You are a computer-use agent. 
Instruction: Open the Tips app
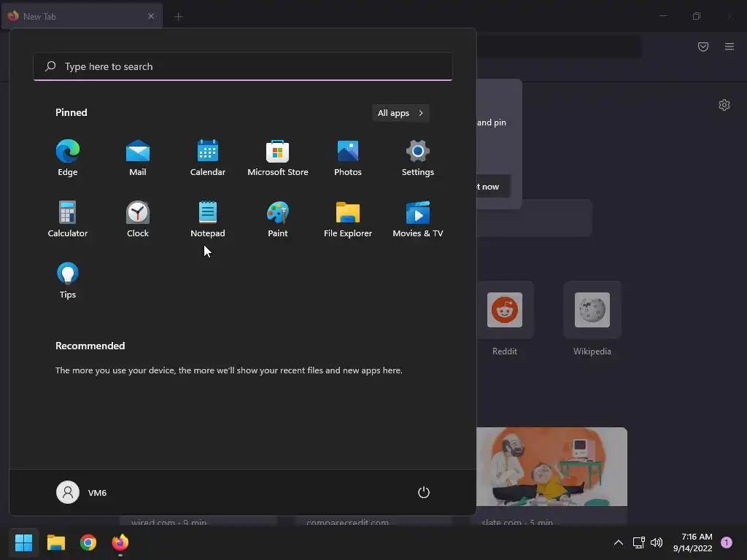tap(68, 281)
